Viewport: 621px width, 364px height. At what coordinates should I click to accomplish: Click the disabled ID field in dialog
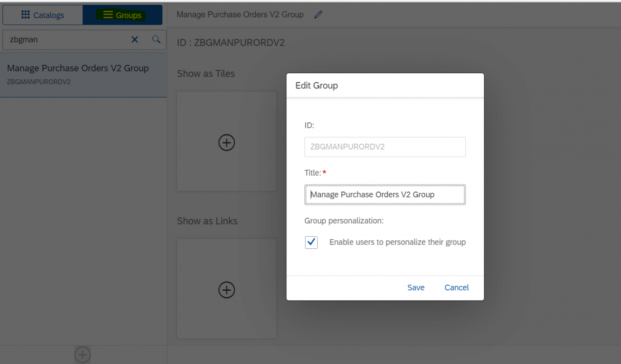point(385,147)
